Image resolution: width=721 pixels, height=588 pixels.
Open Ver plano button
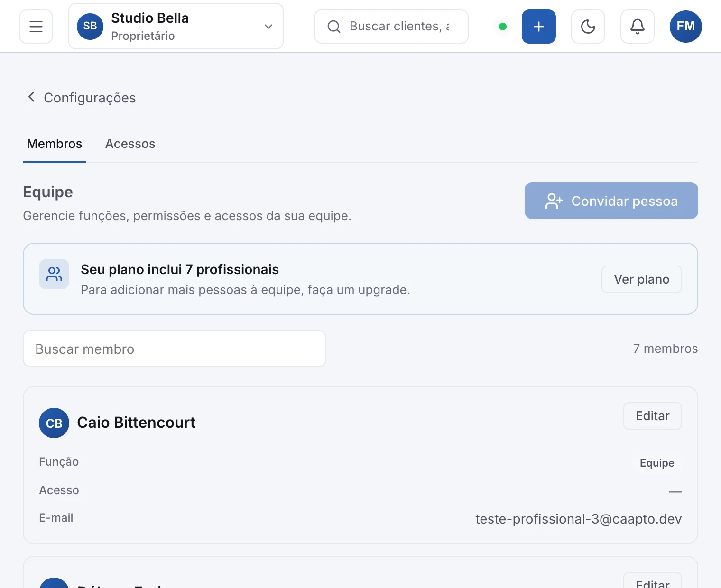tap(642, 279)
